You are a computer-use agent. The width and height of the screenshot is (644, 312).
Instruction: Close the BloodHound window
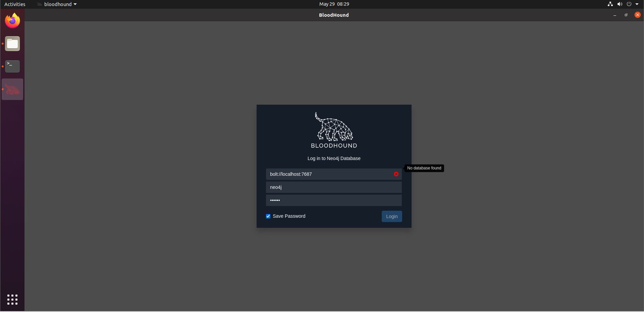[x=637, y=15]
